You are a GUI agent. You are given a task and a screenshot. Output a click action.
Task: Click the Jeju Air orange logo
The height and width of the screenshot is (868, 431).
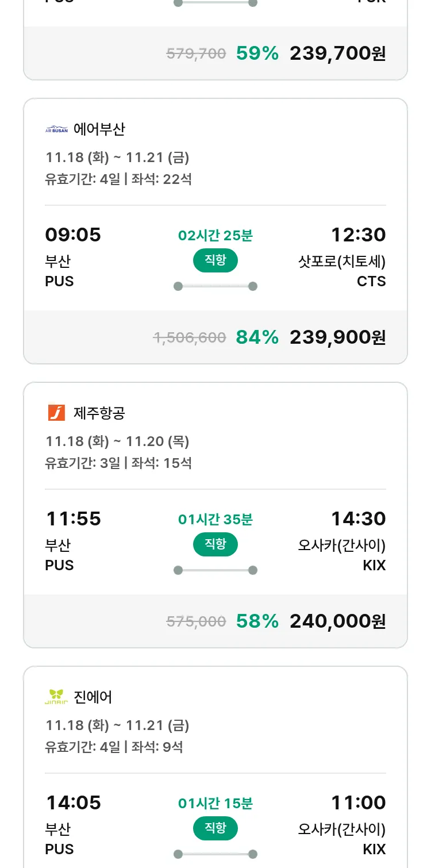coord(56,413)
